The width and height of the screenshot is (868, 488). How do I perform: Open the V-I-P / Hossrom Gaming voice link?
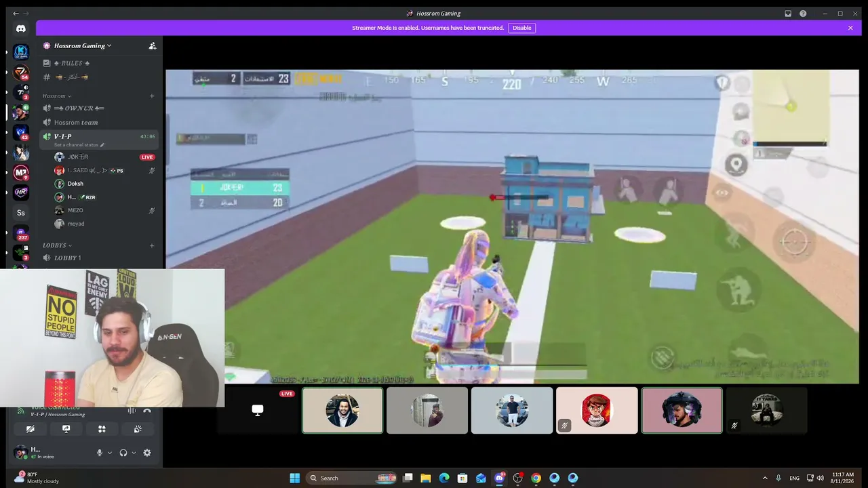click(58, 415)
